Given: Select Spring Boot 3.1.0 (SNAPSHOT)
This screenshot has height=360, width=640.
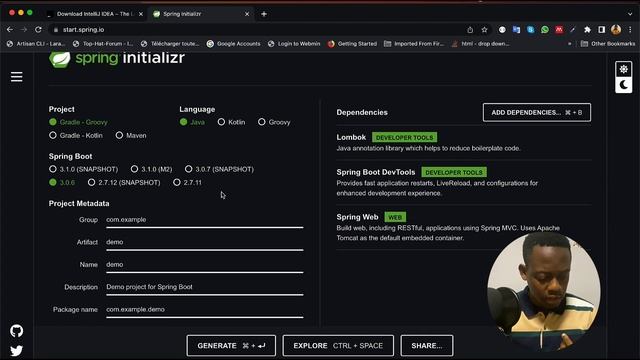Looking at the screenshot, I should pyautogui.click(x=84, y=169).
